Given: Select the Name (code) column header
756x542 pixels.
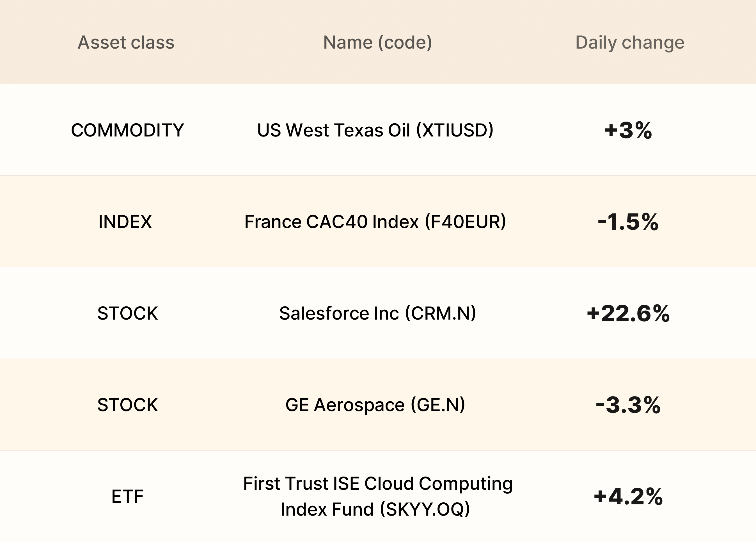Looking at the screenshot, I should (378, 43).
